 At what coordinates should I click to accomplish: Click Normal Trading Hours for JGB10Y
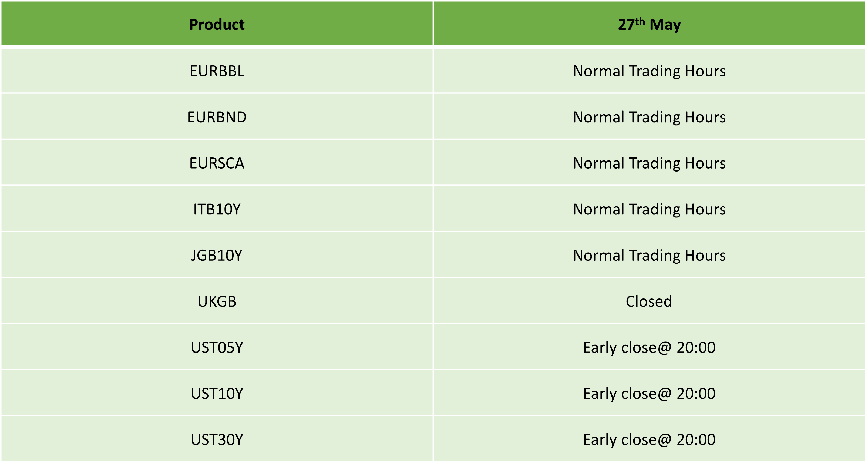pos(649,255)
